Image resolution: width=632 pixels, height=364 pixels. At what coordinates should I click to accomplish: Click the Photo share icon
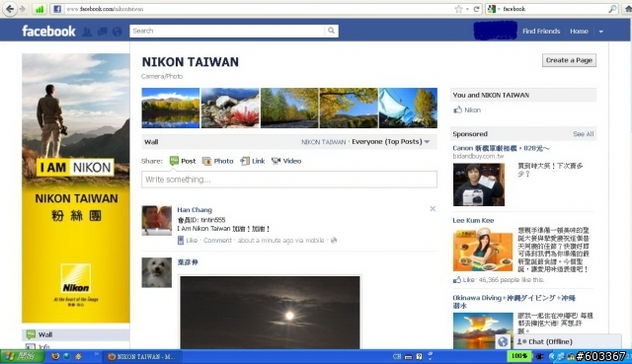tap(206, 161)
